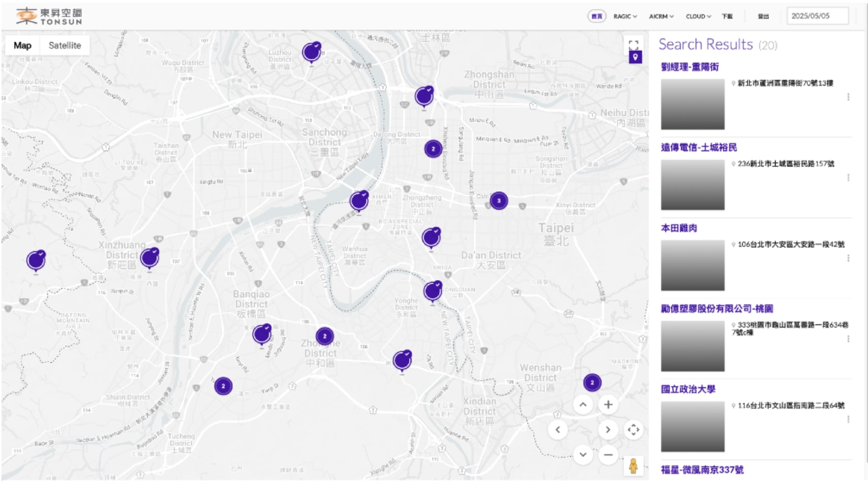Open the map camera move controls
Image resolution: width=868 pixels, height=482 pixels.
click(x=633, y=430)
